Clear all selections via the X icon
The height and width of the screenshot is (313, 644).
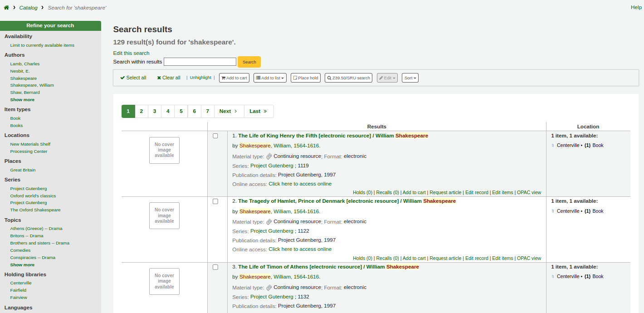(x=158, y=78)
